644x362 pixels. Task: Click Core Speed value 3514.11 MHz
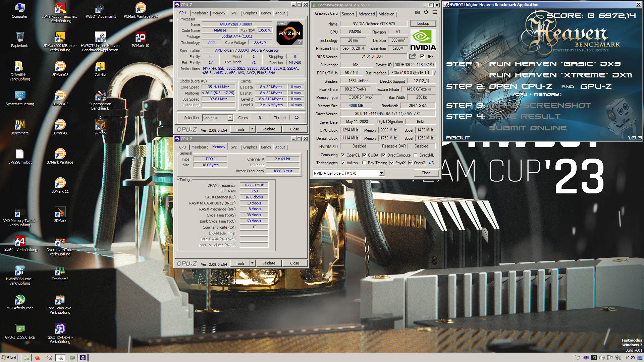[x=218, y=87]
